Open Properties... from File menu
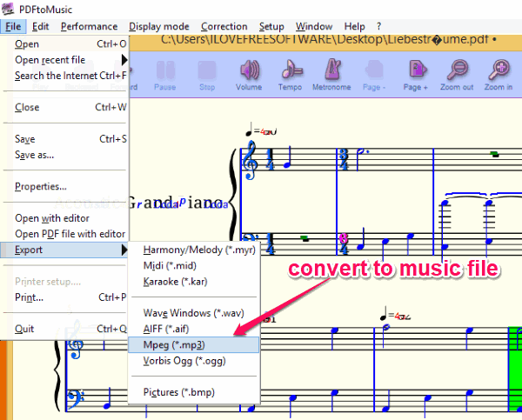Image resolution: width=522 pixels, height=420 pixels. (x=65, y=186)
